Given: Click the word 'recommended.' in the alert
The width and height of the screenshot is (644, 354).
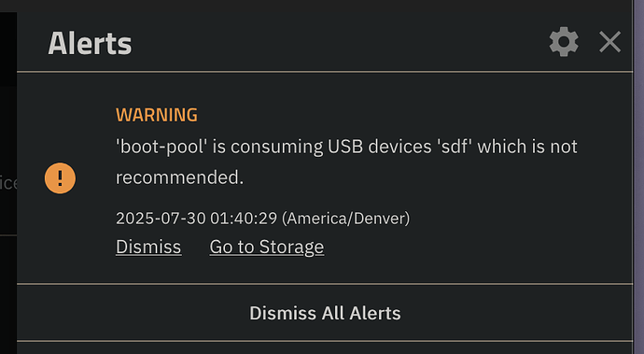Looking at the screenshot, I should coord(179,177).
